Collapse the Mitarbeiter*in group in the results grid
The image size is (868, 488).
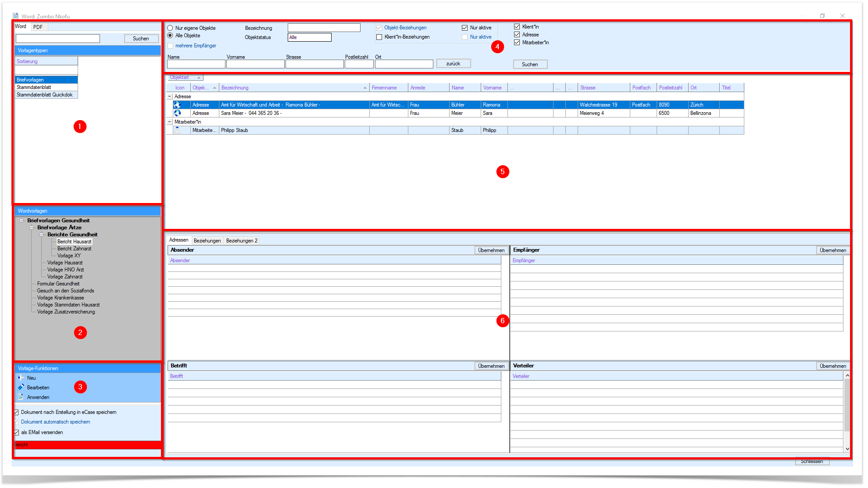170,122
